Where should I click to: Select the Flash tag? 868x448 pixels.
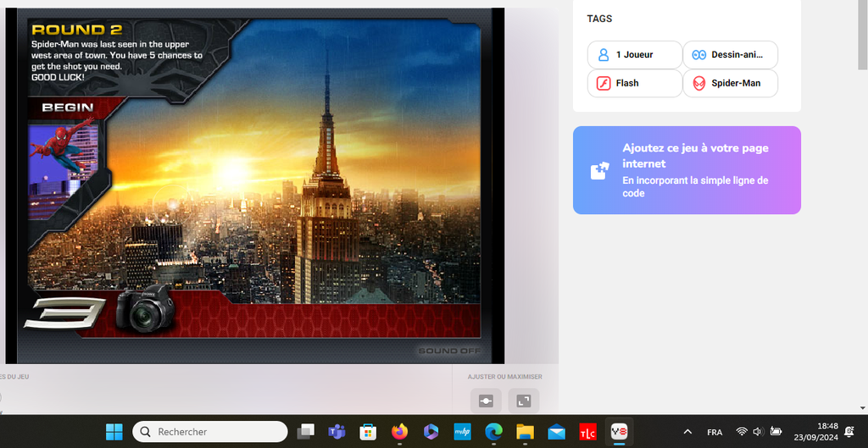(x=634, y=83)
